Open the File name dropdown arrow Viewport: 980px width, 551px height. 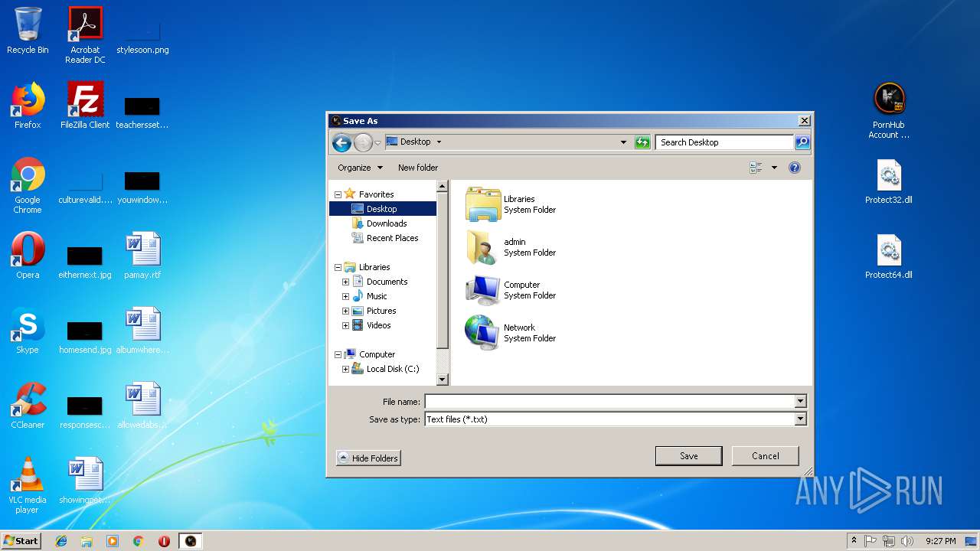click(800, 402)
